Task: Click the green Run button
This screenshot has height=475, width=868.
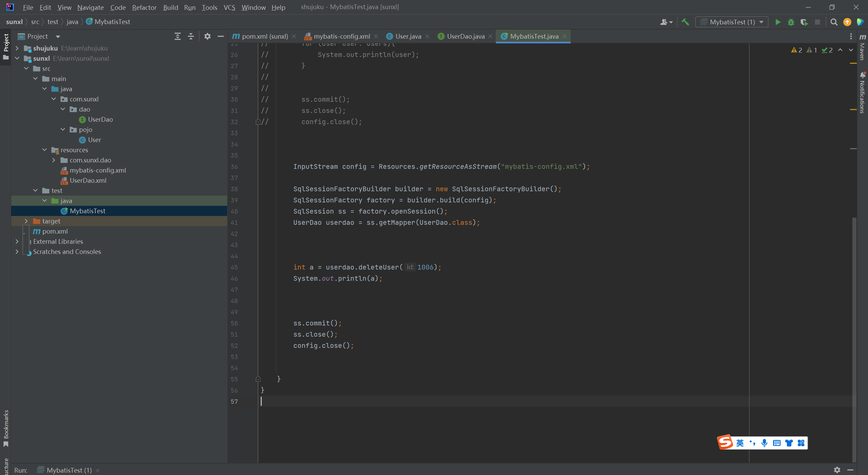Action: [x=778, y=22]
